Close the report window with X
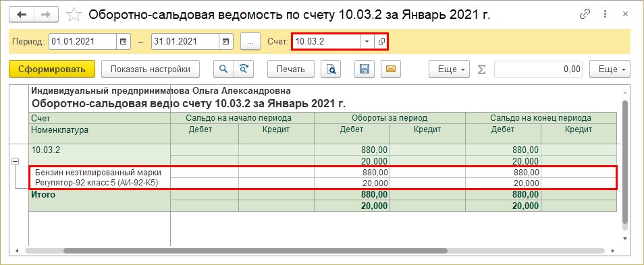Screen dimensions: 644x265 point(625,14)
